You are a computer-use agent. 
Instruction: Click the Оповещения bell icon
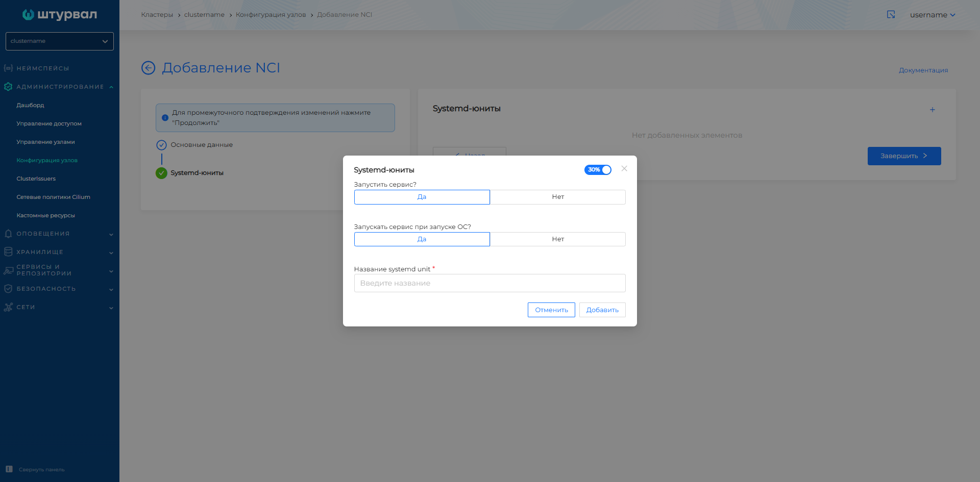coord(8,234)
